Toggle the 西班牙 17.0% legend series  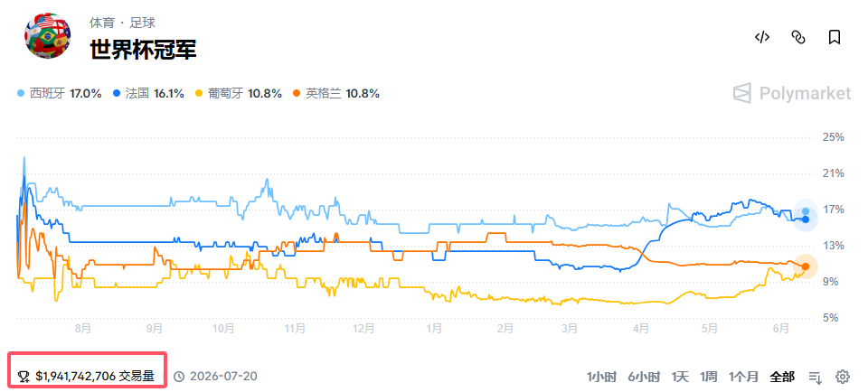click(60, 94)
